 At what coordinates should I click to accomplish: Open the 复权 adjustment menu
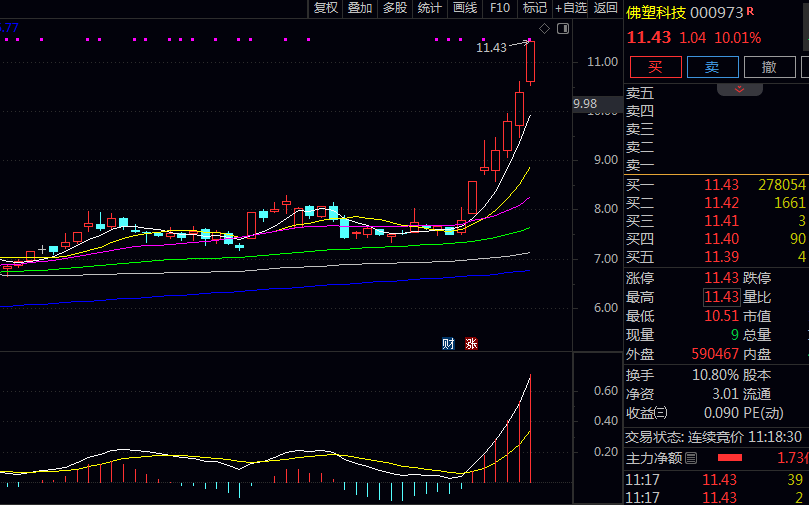326,8
